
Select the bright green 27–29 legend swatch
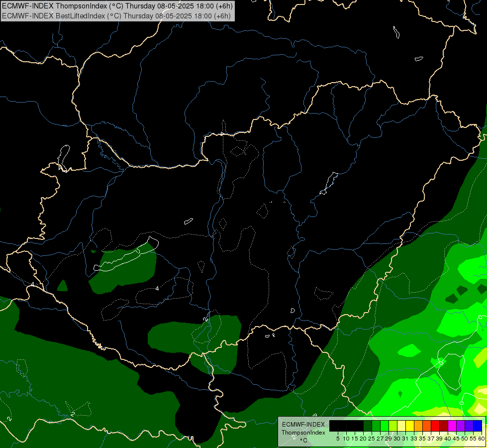point(385,426)
